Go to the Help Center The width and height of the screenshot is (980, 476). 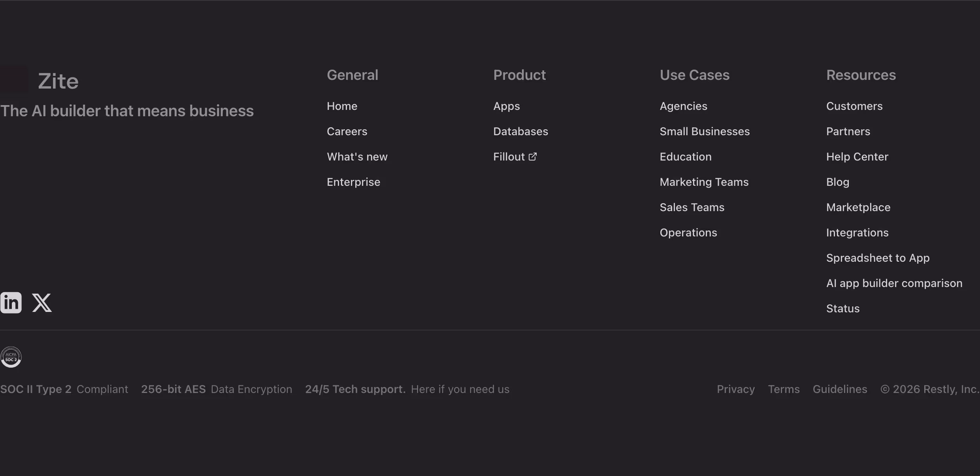(857, 157)
